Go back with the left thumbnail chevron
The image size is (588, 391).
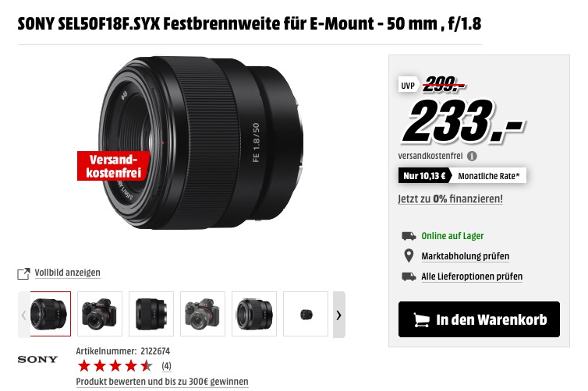click(x=24, y=315)
